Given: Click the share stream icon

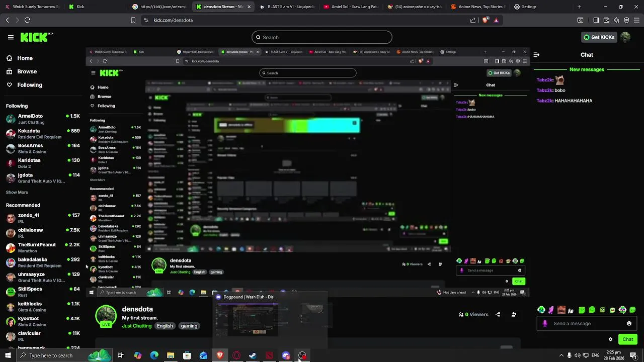Looking at the screenshot, I should (x=498, y=314).
